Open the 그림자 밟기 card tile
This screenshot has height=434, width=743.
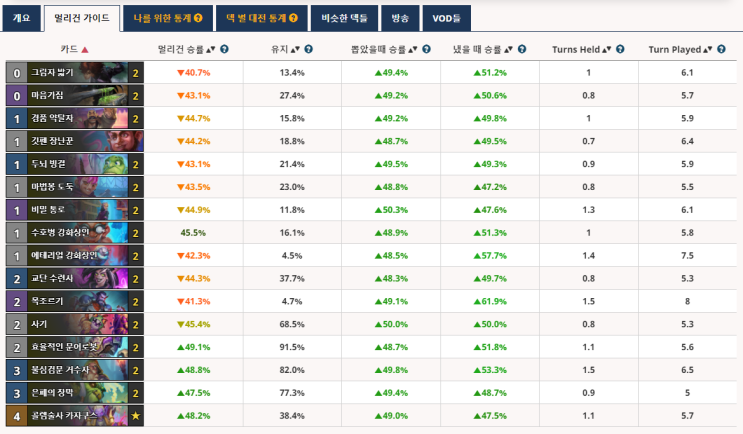click(75, 72)
